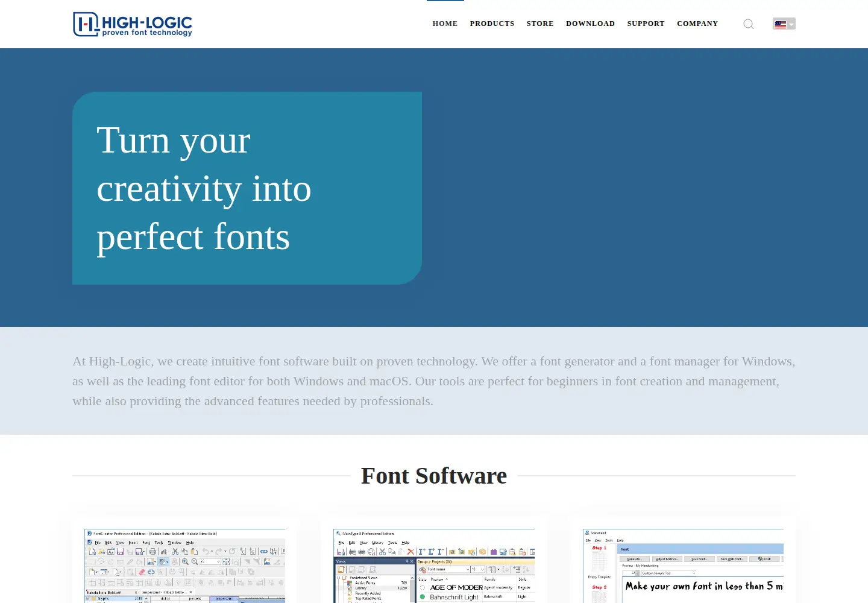This screenshot has height=603, width=868.
Task: Click the MainType screenshot thumbnail
Action: pos(434,566)
